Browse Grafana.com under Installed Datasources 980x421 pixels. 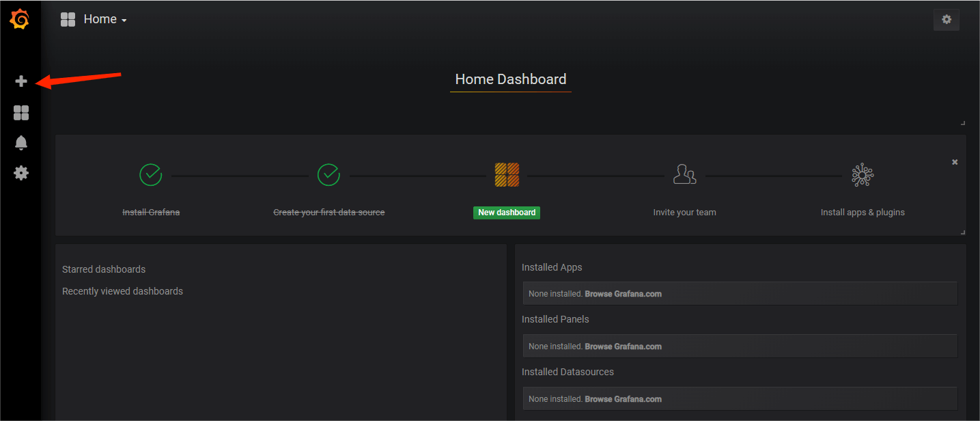[623, 399]
